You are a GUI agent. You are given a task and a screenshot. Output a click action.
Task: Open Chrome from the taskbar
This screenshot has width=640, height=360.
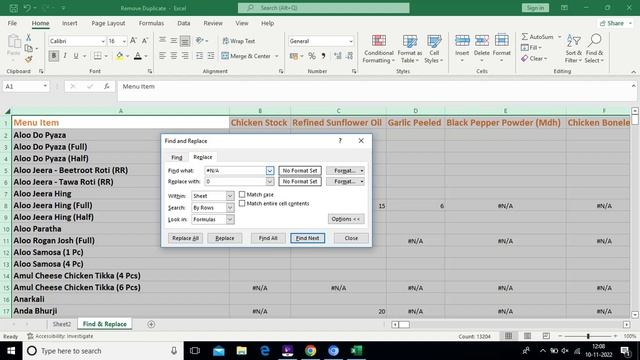pos(311,351)
